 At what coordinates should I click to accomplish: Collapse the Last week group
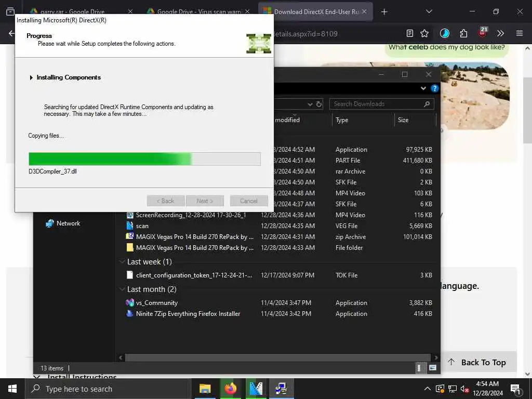[122, 262]
